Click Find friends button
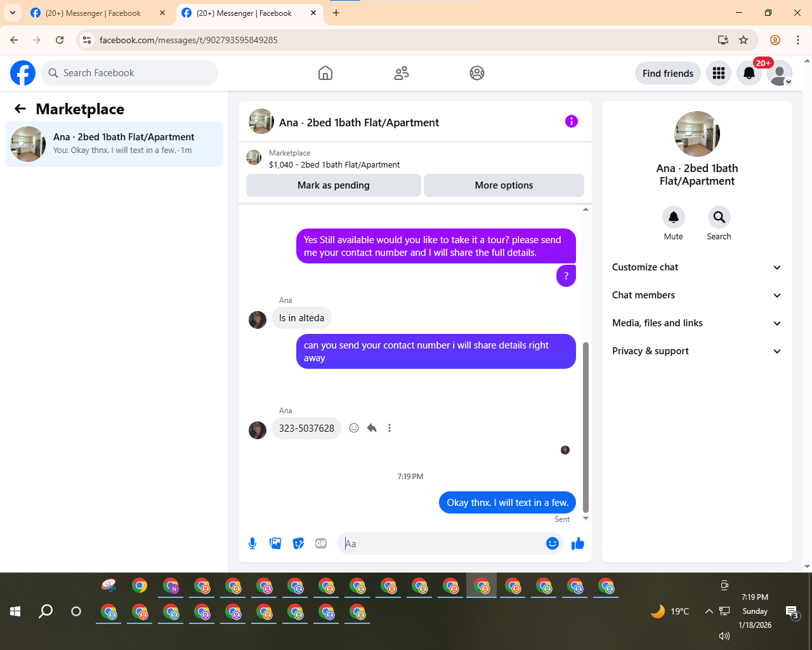 pyautogui.click(x=668, y=73)
